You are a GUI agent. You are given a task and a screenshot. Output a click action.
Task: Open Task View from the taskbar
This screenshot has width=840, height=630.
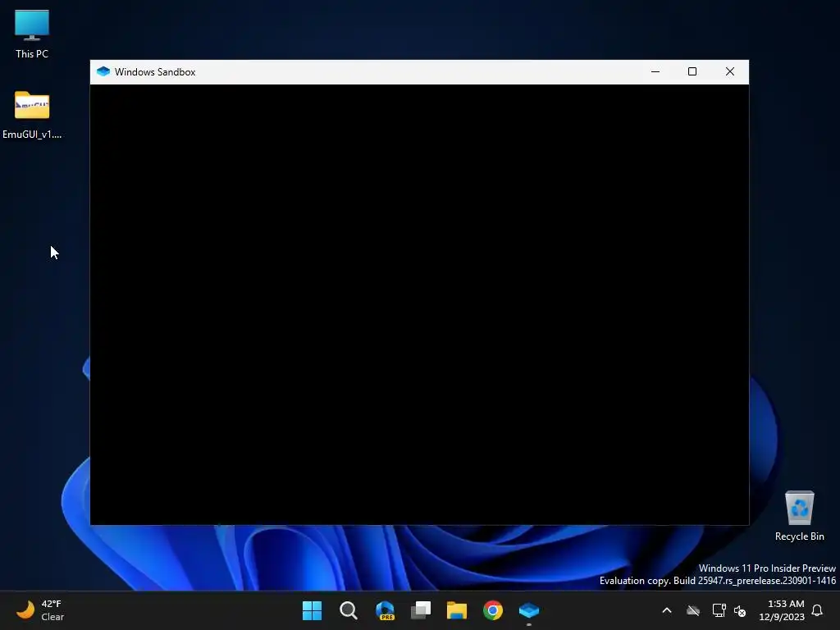(421, 610)
